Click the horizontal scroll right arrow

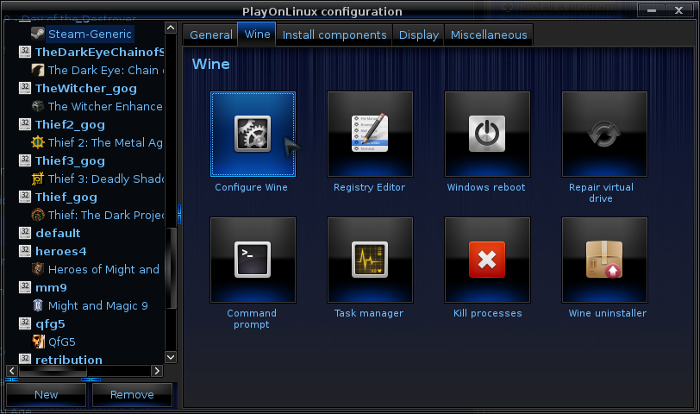point(157,371)
